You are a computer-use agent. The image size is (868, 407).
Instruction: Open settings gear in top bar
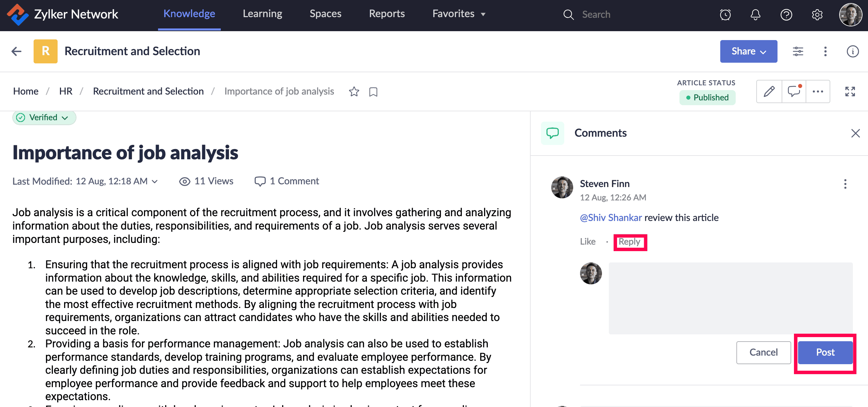coord(817,15)
